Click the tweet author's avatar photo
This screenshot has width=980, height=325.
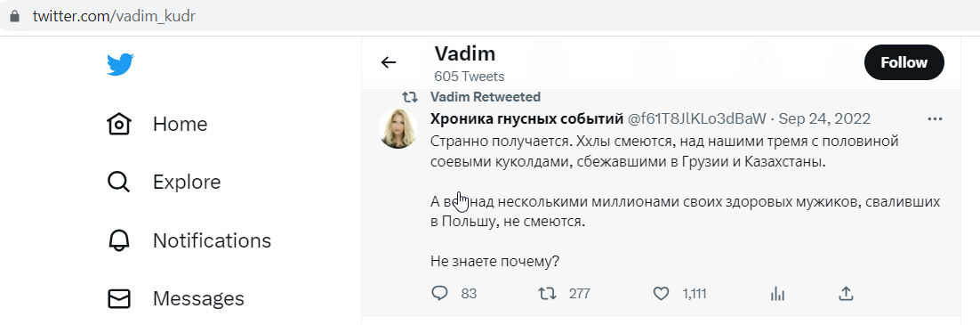tap(398, 128)
